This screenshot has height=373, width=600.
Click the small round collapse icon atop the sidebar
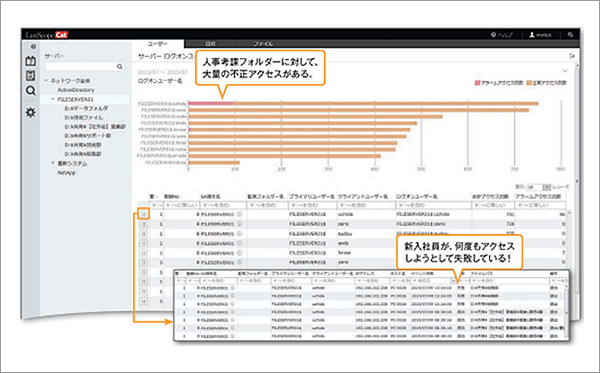pyautogui.click(x=33, y=46)
